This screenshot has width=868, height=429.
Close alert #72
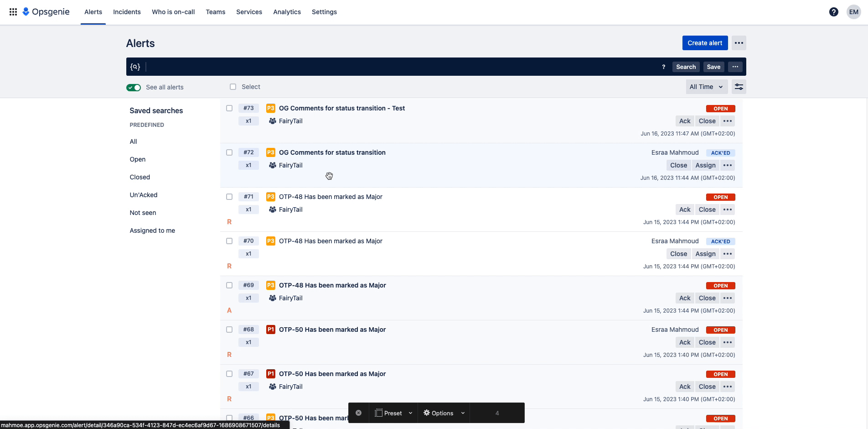(678, 165)
